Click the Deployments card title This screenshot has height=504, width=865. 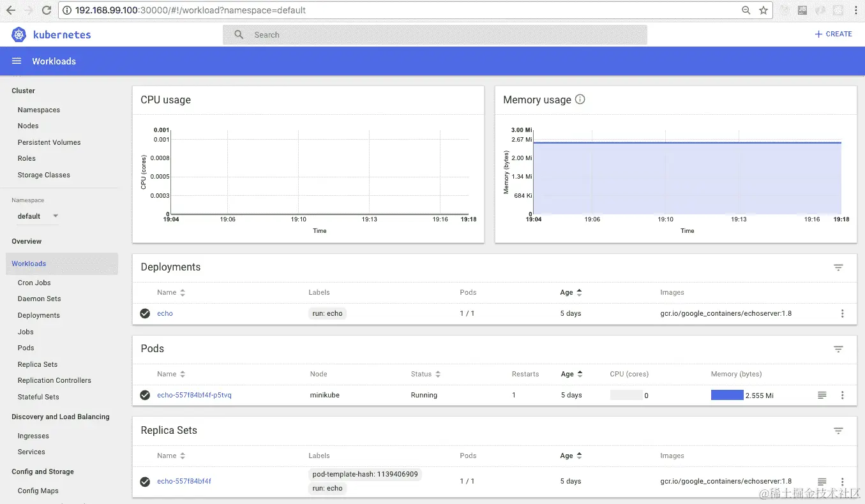170,267
